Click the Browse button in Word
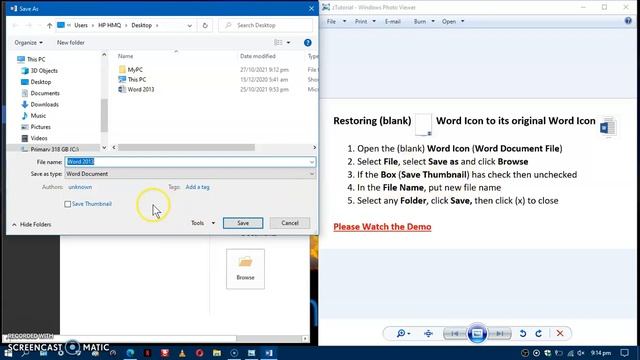 245,269
